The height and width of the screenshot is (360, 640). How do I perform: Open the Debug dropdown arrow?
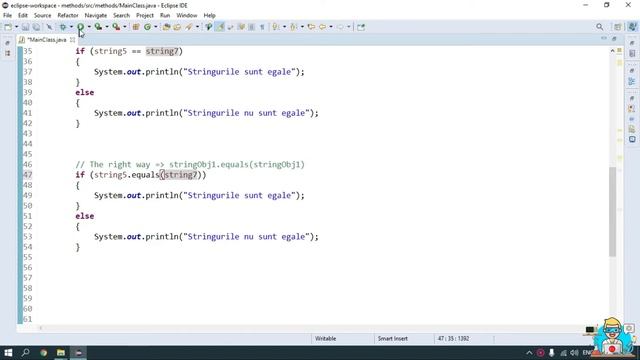pos(71,27)
